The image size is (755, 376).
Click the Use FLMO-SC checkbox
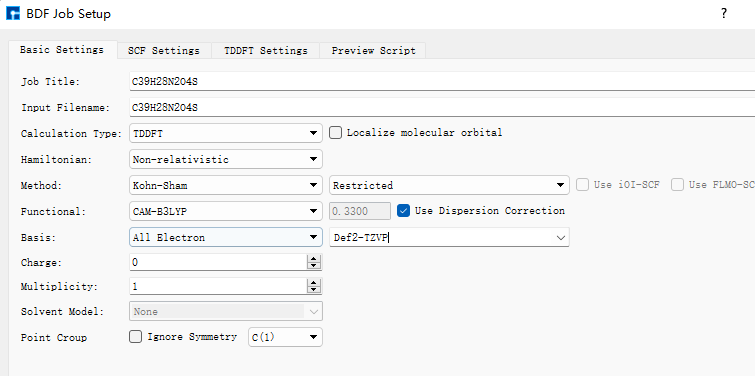(x=677, y=185)
